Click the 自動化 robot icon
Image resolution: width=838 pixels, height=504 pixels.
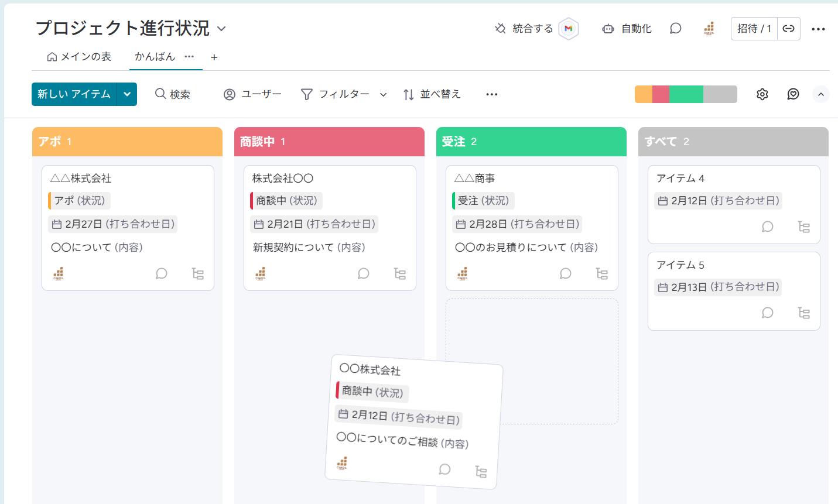(608, 29)
